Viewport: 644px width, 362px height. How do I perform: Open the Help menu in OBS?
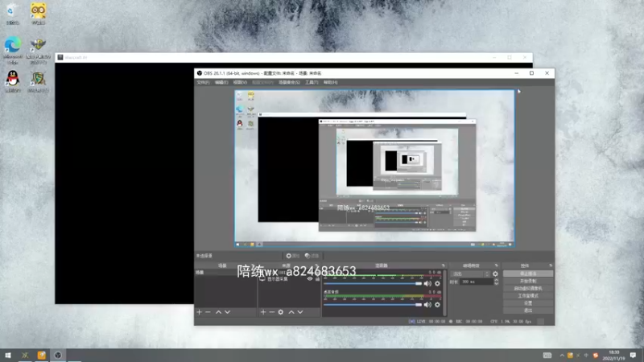click(x=330, y=83)
